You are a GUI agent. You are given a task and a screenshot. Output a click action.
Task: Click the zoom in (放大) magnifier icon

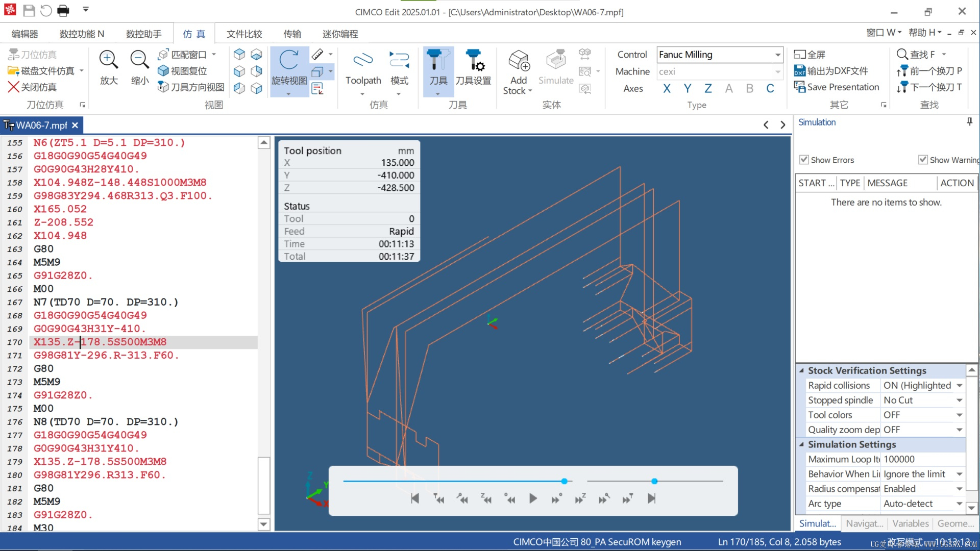[108, 60]
